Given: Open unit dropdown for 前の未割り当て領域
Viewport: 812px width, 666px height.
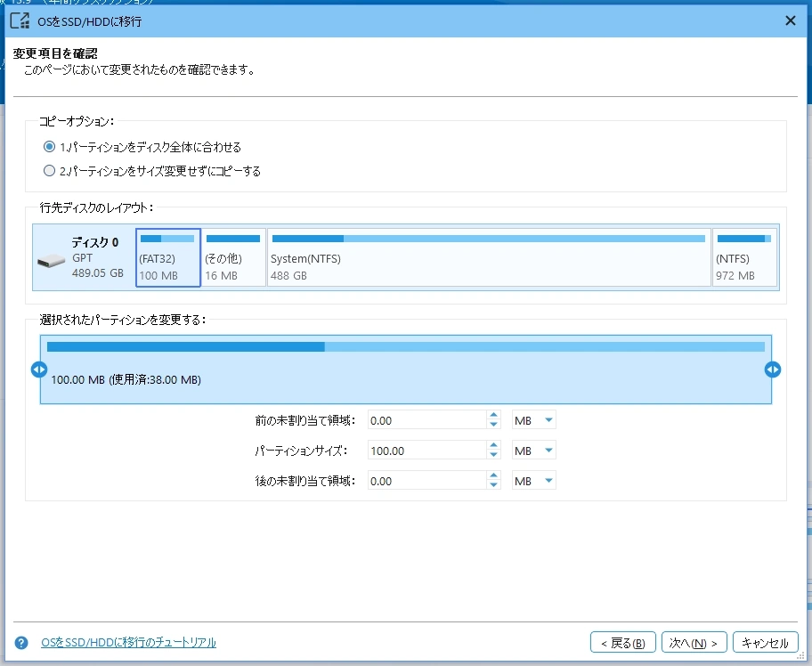Looking at the screenshot, I should [x=534, y=420].
